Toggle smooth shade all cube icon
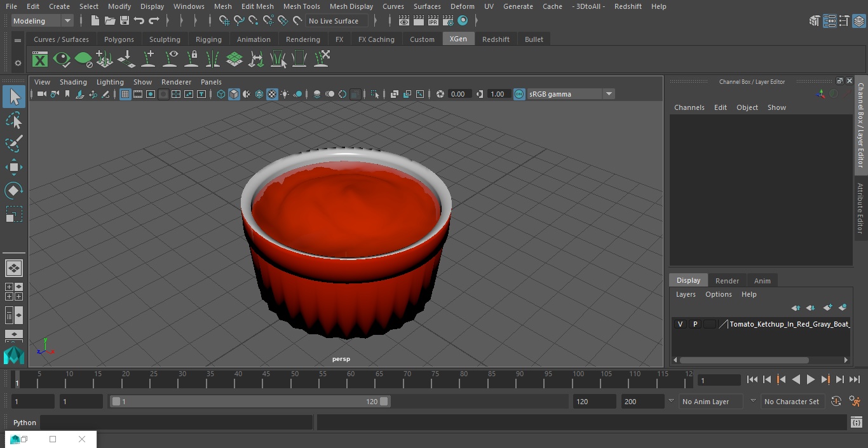868x448 pixels. click(234, 94)
